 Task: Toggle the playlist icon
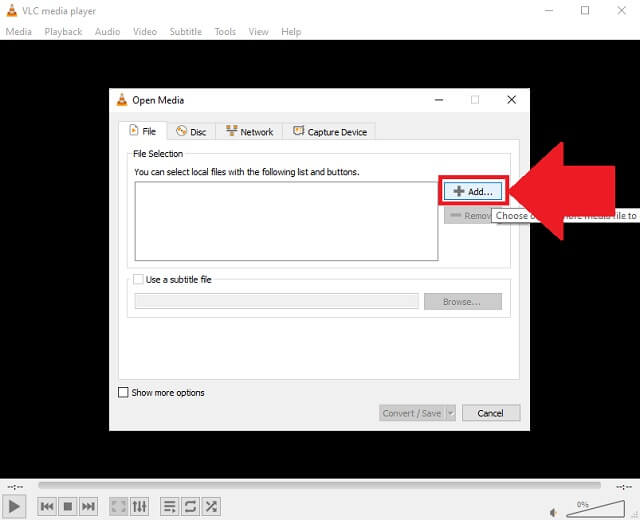(x=169, y=507)
